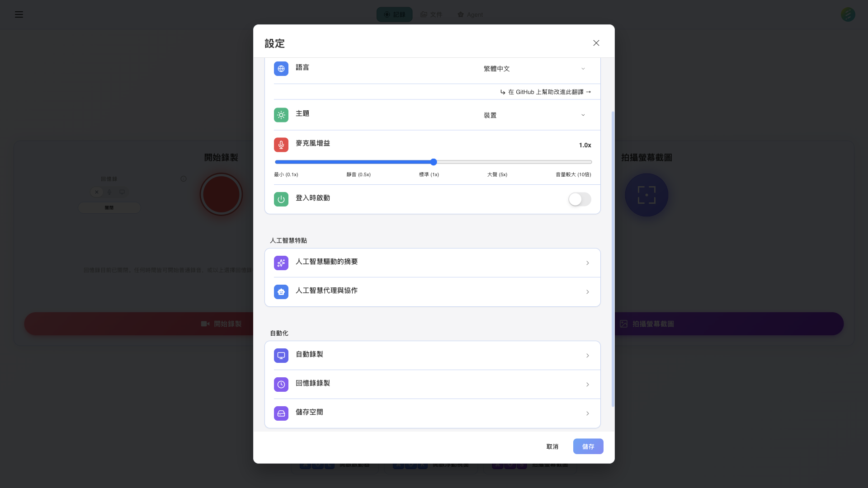Click the globe icon beside 語言
The height and width of the screenshot is (488, 868).
(281, 69)
